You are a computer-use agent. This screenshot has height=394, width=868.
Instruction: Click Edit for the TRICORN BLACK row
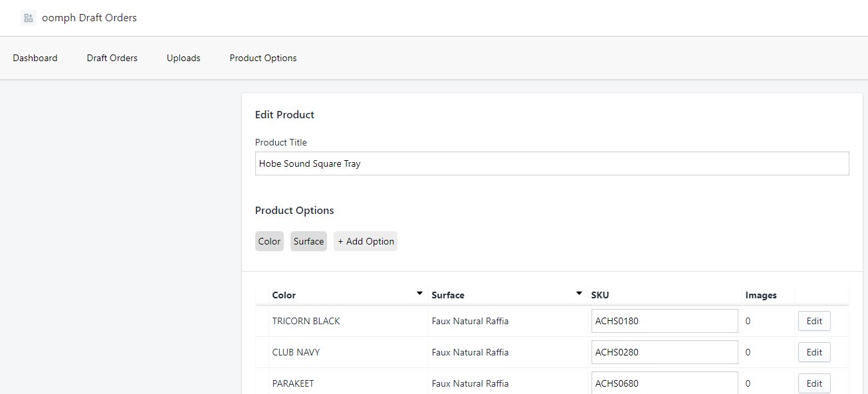click(x=814, y=321)
